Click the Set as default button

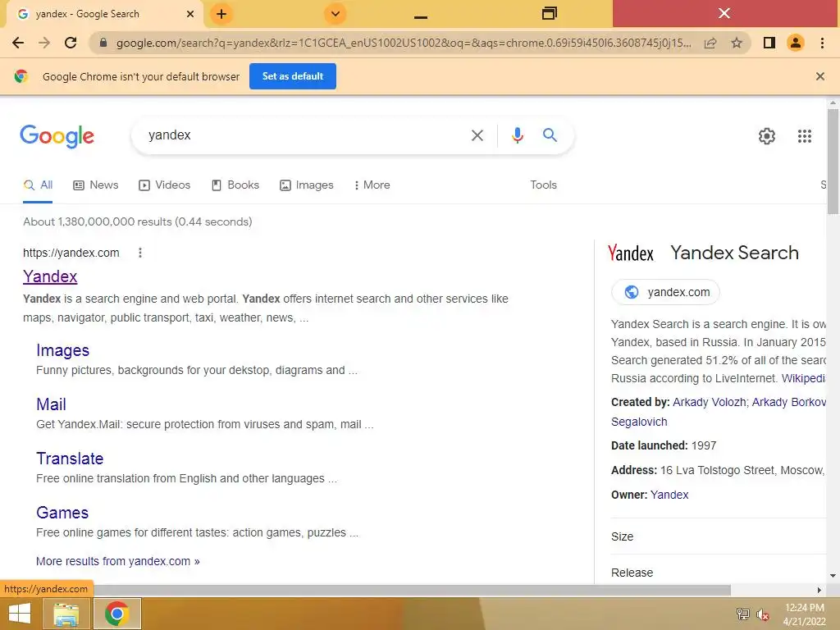(x=293, y=76)
